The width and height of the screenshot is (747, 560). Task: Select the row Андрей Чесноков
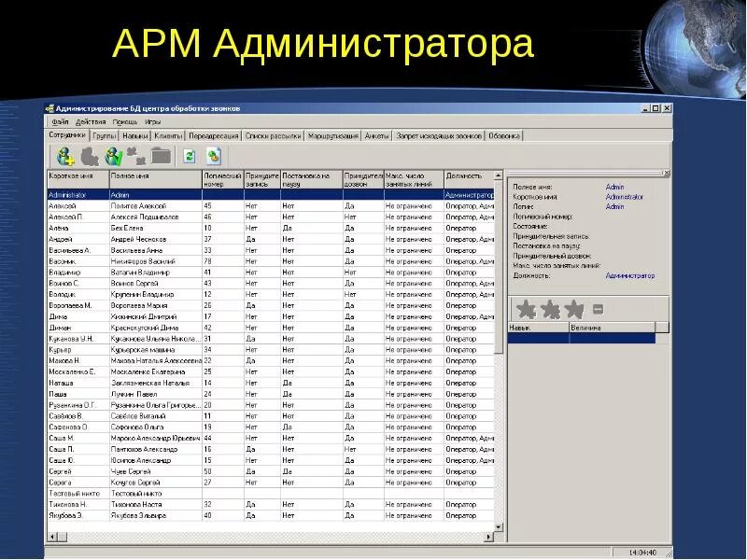point(270,239)
